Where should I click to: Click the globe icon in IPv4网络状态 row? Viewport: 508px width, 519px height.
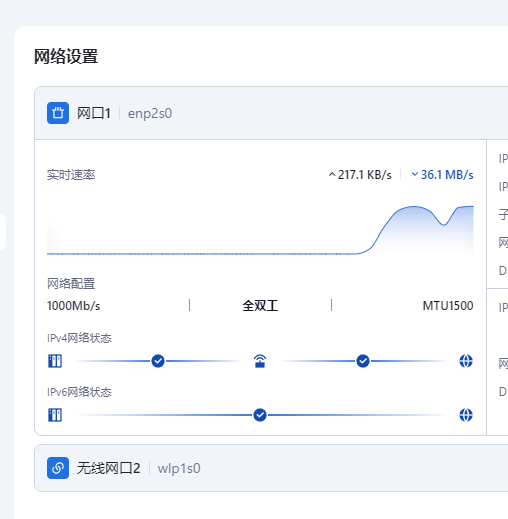466,361
